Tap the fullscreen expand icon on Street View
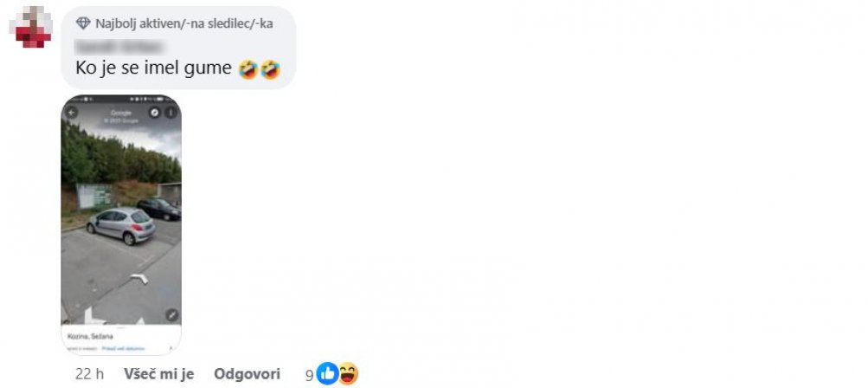This screenshot has width=868, height=388. (x=172, y=315)
